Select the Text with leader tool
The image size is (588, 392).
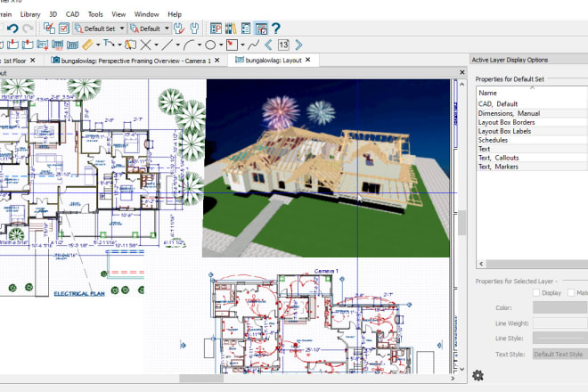click(109, 45)
